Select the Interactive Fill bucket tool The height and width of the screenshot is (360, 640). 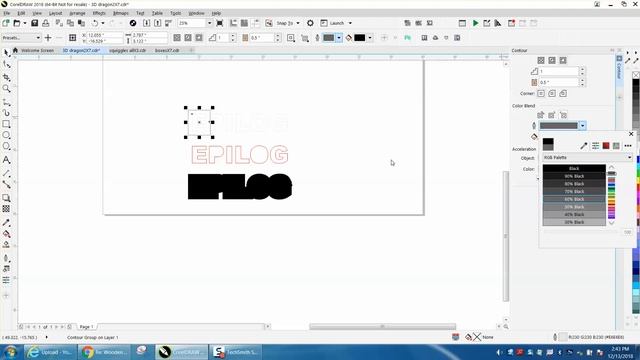(7, 234)
